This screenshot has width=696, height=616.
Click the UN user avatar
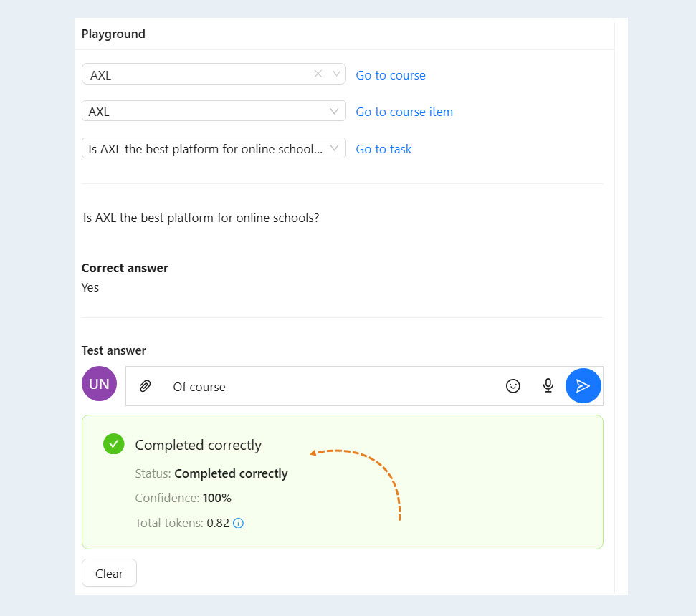coord(99,384)
